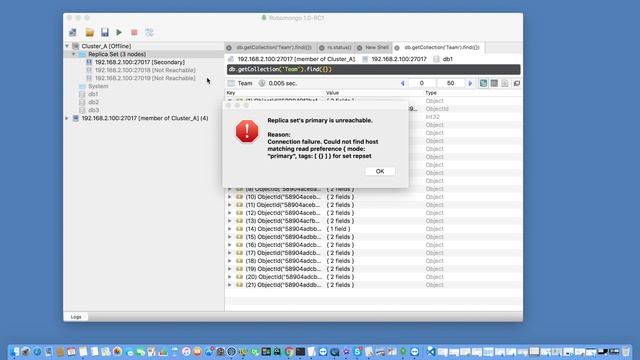Click the Type column header
Image resolution: width=640 pixels, height=360 pixels.
click(x=431, y=93)
